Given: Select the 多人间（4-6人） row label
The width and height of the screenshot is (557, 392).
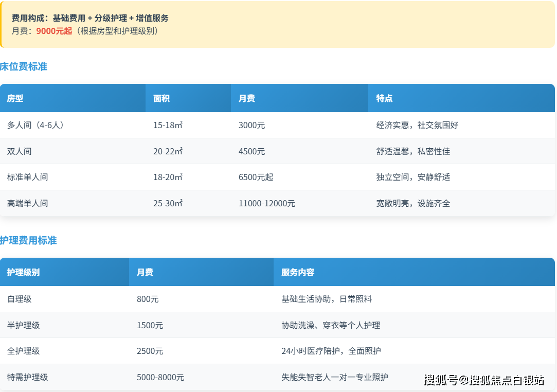Looking at the screenshot, I should (35, 125).
